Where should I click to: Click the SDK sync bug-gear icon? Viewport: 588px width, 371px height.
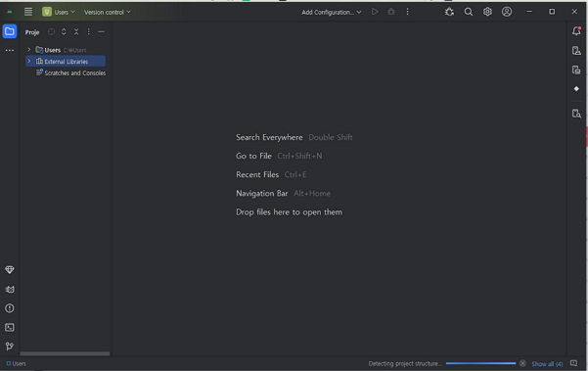coord(449,12)
